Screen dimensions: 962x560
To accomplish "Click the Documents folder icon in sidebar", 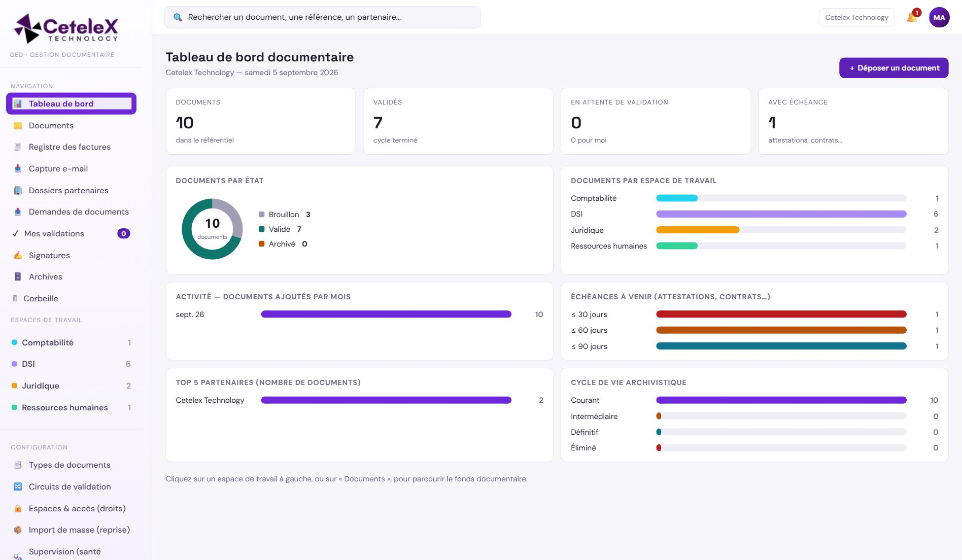I will [x=18, y=125].
